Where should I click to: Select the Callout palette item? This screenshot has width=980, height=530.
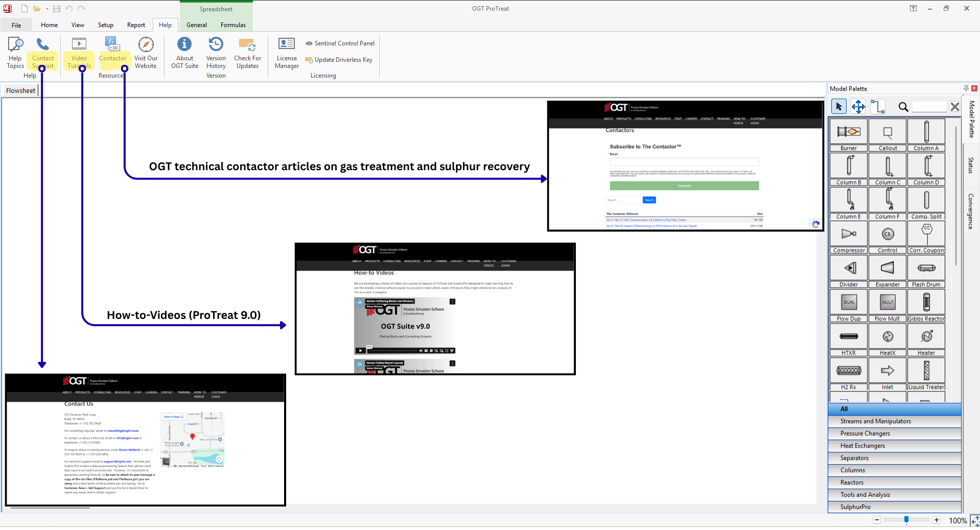pyautogui.click(x=888, y=135)
